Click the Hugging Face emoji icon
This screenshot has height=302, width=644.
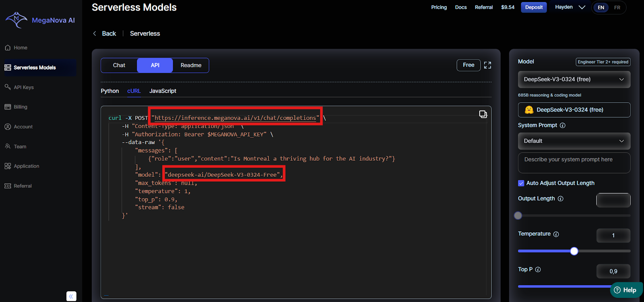click(529, 110)
